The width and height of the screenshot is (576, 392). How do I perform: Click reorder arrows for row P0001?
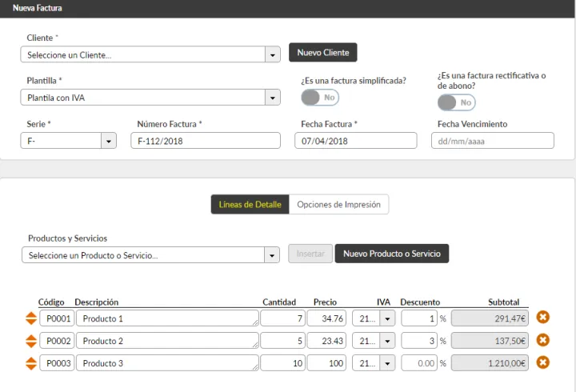[31, 318]
